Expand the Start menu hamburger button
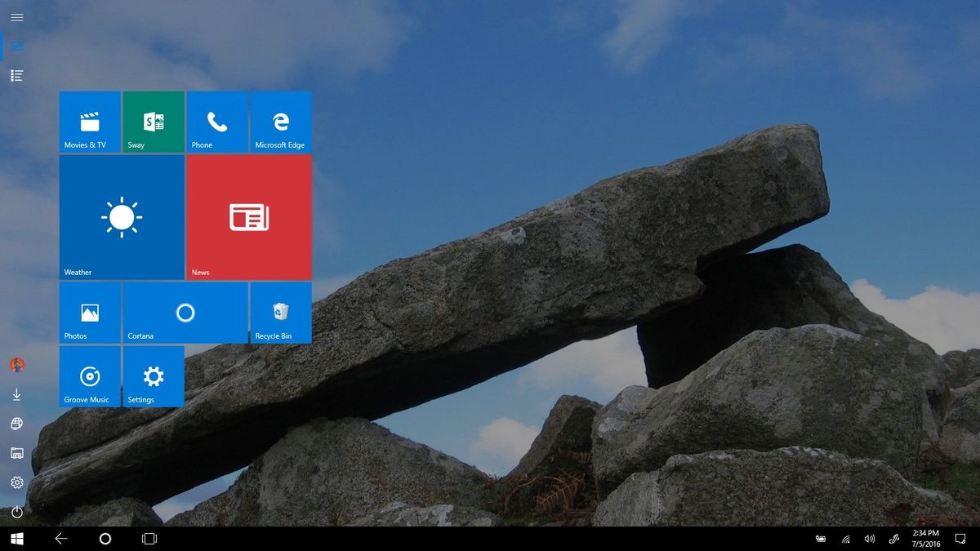 [x=16, y=16]
